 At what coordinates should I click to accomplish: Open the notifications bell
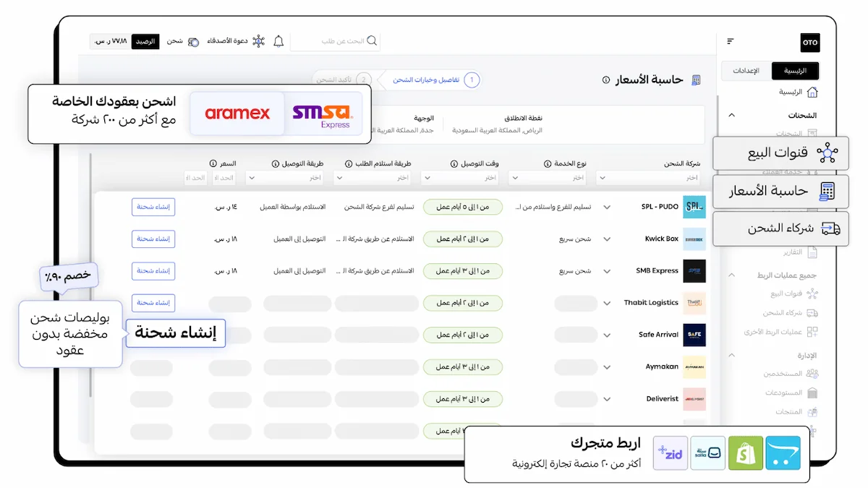(x=279, y=41)
